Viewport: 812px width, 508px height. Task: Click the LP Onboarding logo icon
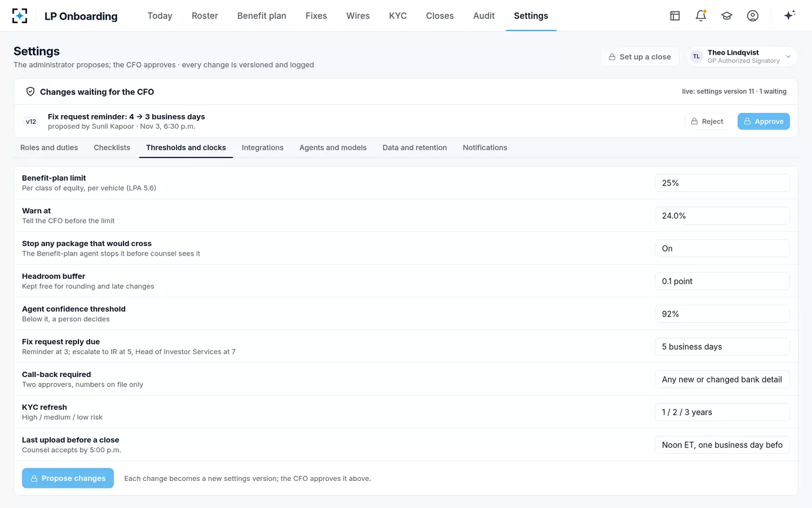coord(20,16)
